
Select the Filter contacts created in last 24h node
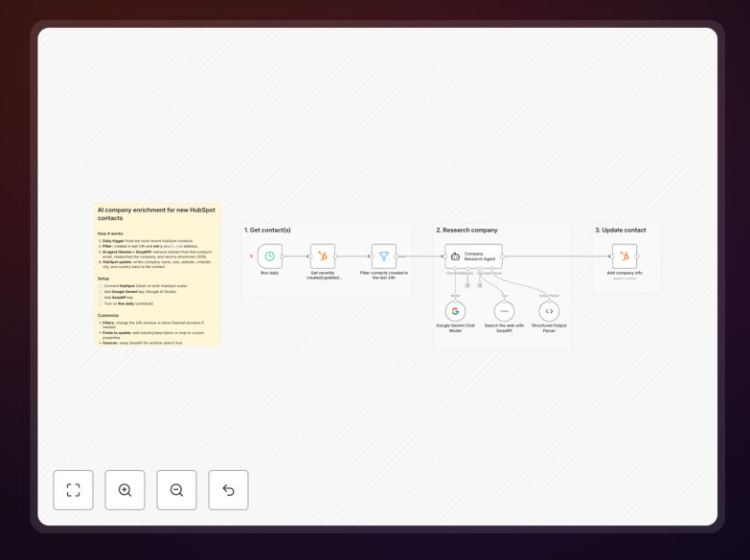click(384, 257)
